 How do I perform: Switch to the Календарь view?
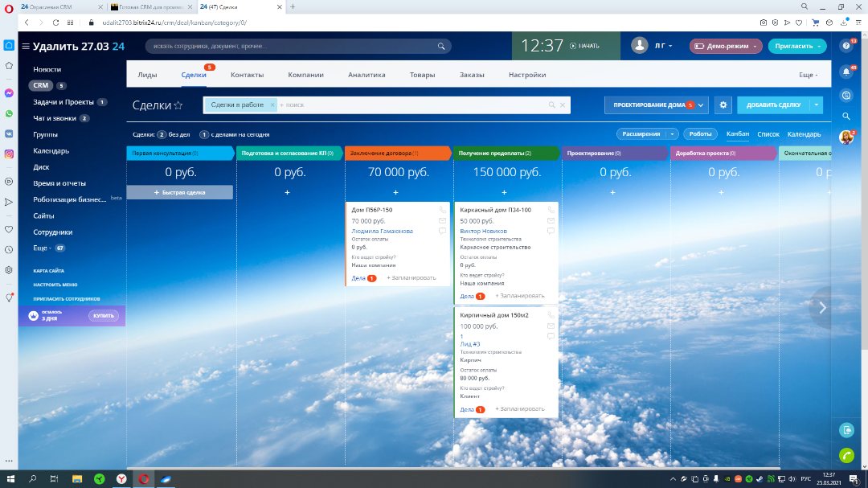point(804,134)
